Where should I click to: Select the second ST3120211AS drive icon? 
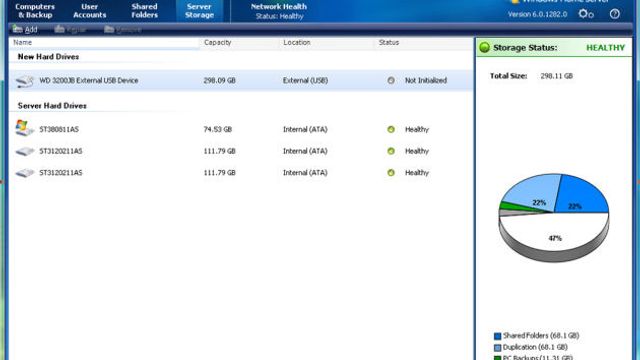24,173
